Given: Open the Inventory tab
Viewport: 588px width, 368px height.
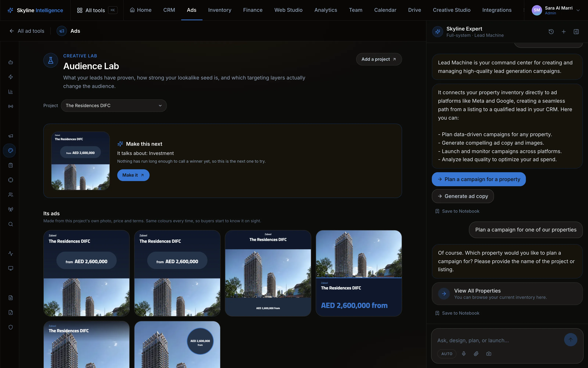Looking at the screenshot, I should coord(220,10).
